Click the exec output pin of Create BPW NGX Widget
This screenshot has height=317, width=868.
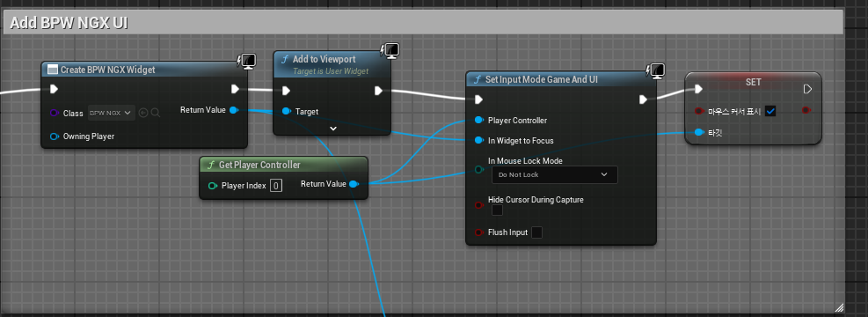click(235, 89)
